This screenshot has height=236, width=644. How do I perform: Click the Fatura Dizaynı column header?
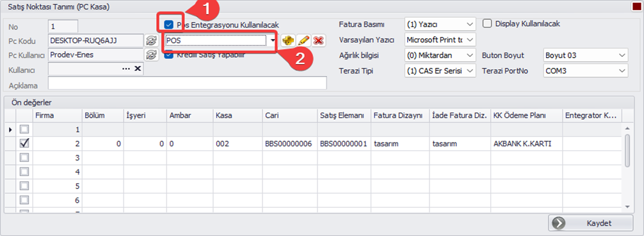(401, 116)
